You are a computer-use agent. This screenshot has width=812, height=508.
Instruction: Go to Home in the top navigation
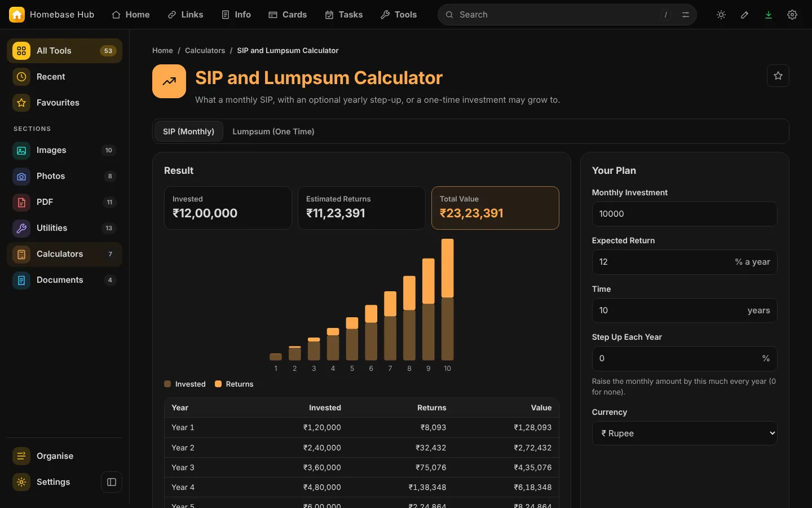tap(131, 15)
